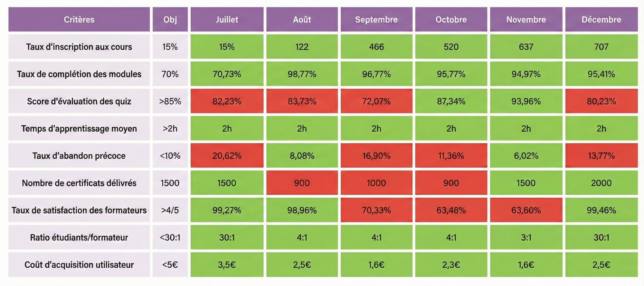The width and height of the screenshot is (644, 286).
Task: Click the Critères column header
Action: [x=79, y=20]
